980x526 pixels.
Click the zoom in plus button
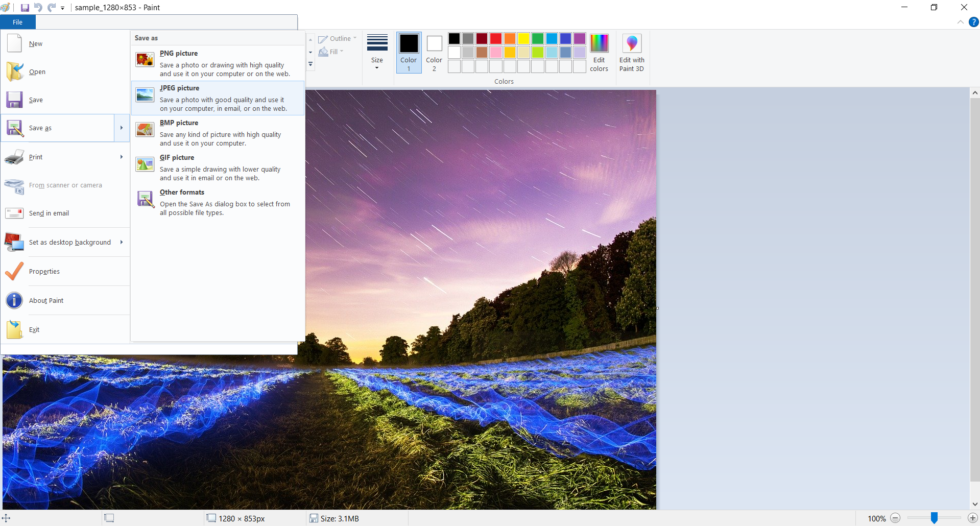point(972,518)
